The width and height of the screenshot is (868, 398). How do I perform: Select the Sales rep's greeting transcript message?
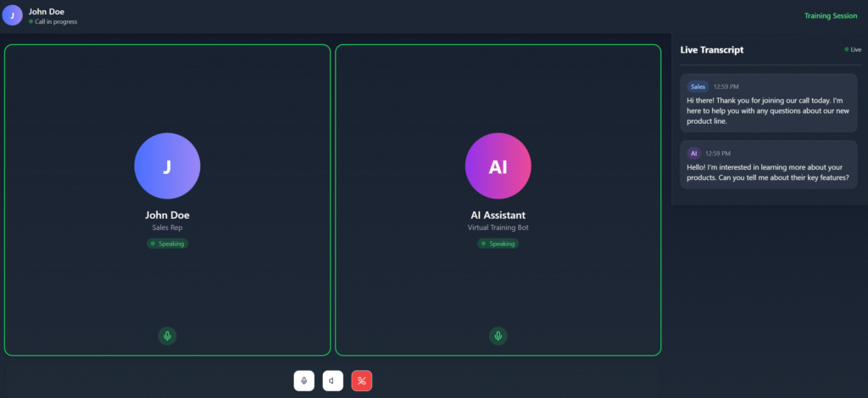769,110
